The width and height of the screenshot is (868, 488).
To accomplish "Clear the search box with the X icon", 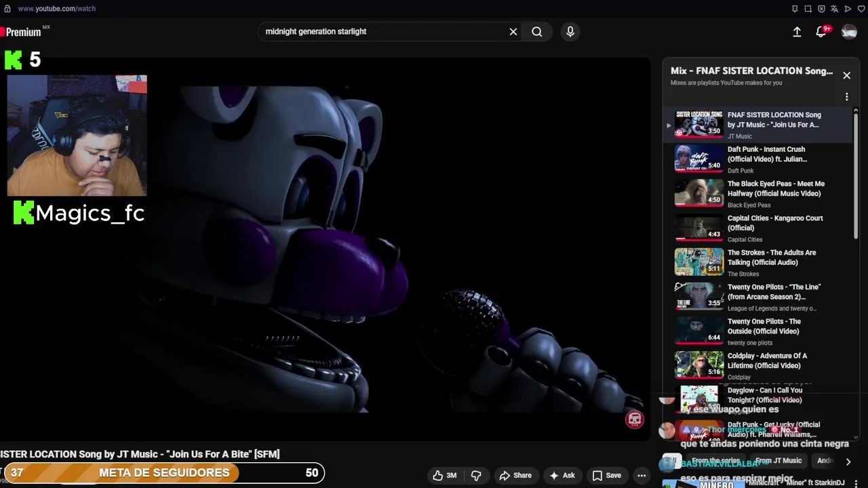I will [x=513, y=32].
